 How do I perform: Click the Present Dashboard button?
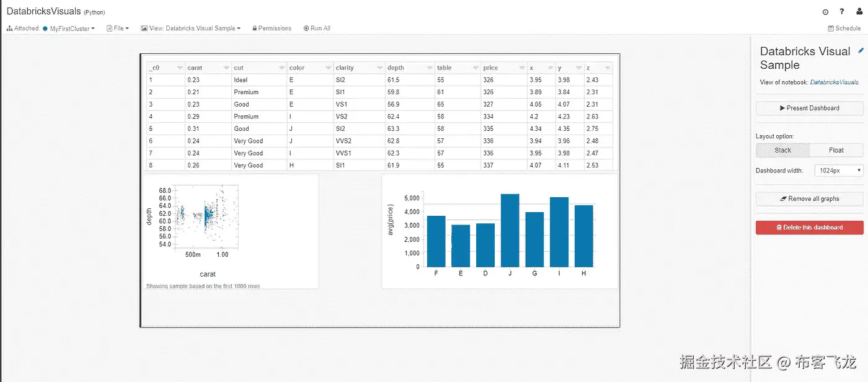point(809,108)
